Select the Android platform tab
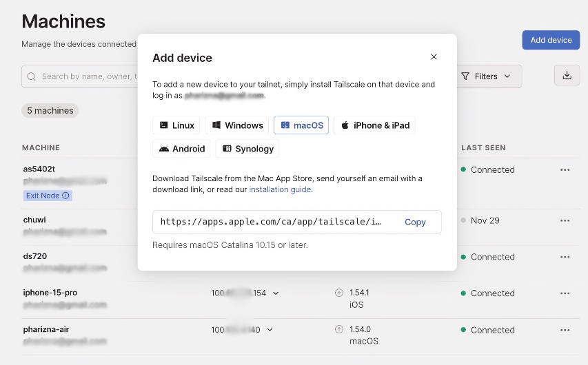 click(181, 149)
